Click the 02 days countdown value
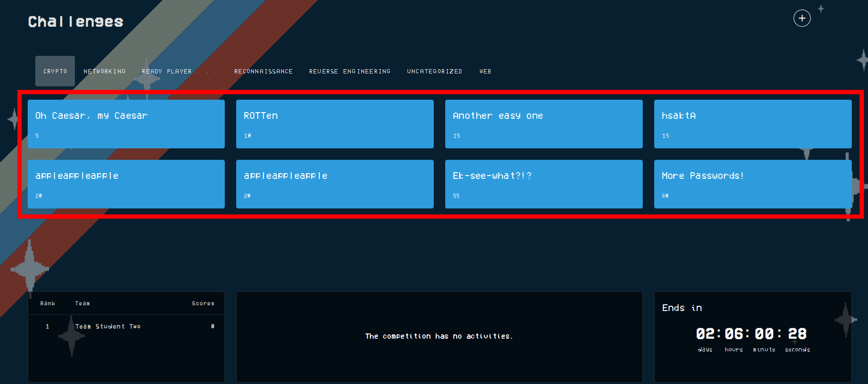This screenshot has height=384, width=868. [x=706, y=334]
